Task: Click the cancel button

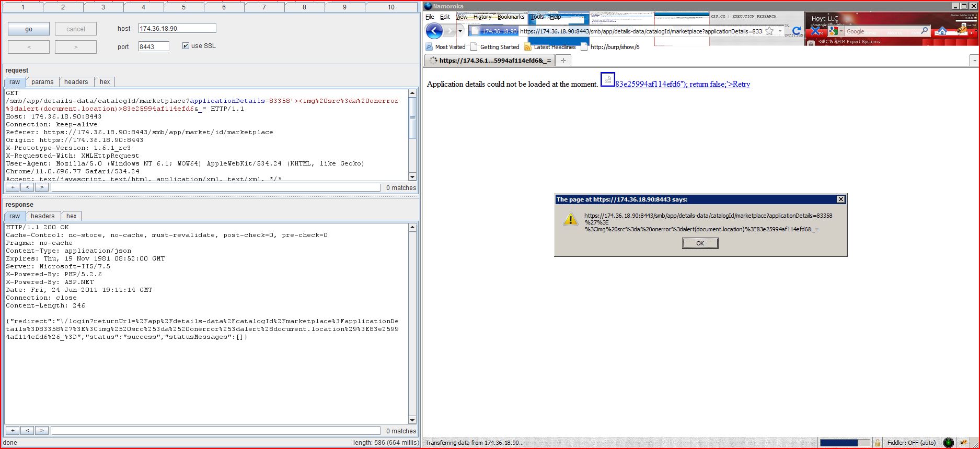Action: [76, 29]
